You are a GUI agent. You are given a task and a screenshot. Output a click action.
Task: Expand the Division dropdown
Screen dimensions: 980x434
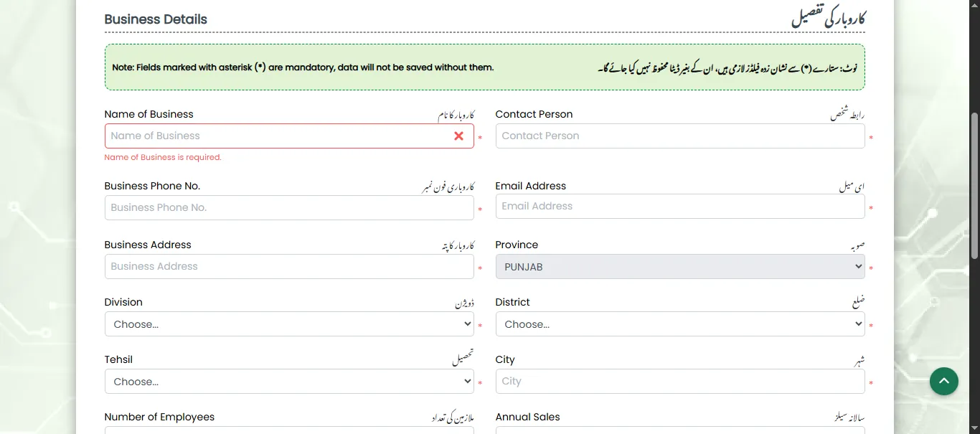[x=288, y=324]
